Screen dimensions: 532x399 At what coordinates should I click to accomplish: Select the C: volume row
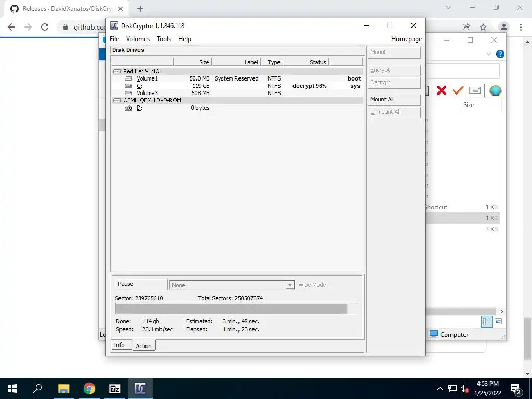tap(237, 86)
